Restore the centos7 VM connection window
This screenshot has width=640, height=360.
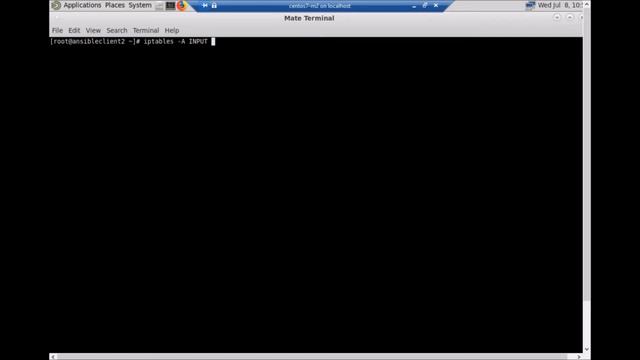(x=425, y=5)
